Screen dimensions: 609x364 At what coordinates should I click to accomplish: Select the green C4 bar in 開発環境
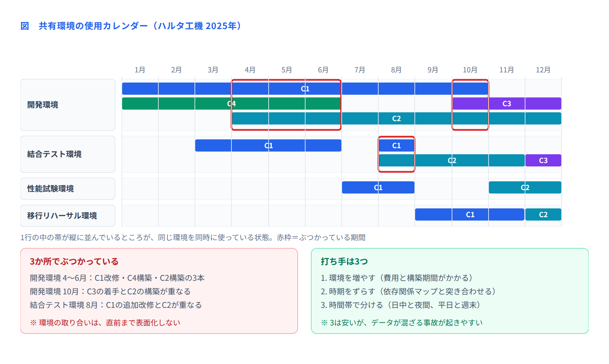231,104
